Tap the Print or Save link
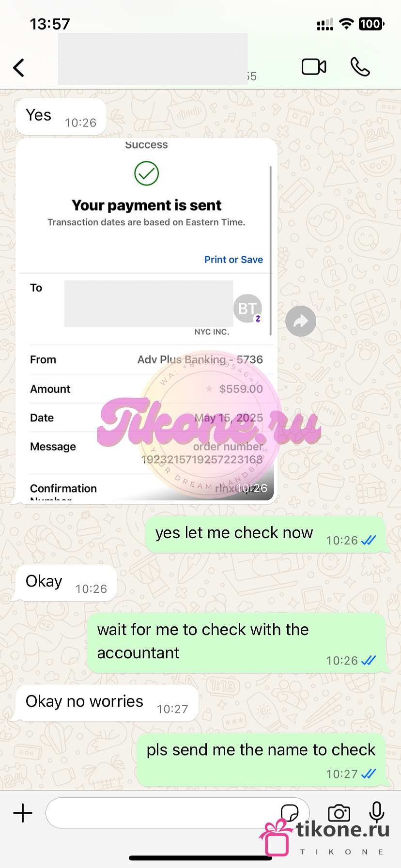Image resolution: width=401 pixels, height=868 pixels. (x=233, y=260)
